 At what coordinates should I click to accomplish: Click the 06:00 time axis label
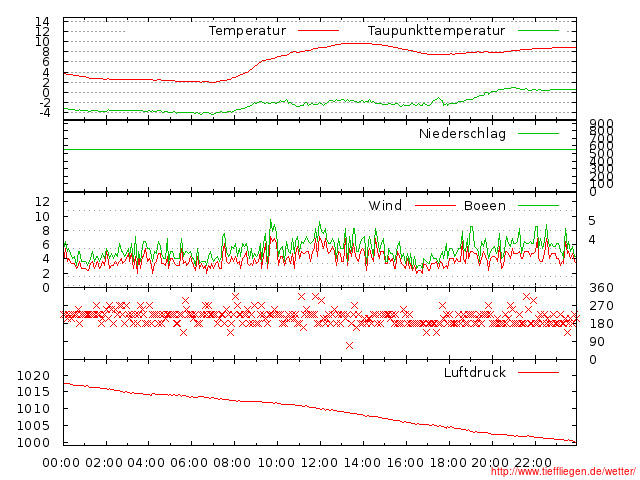click(x=189, y=463)
